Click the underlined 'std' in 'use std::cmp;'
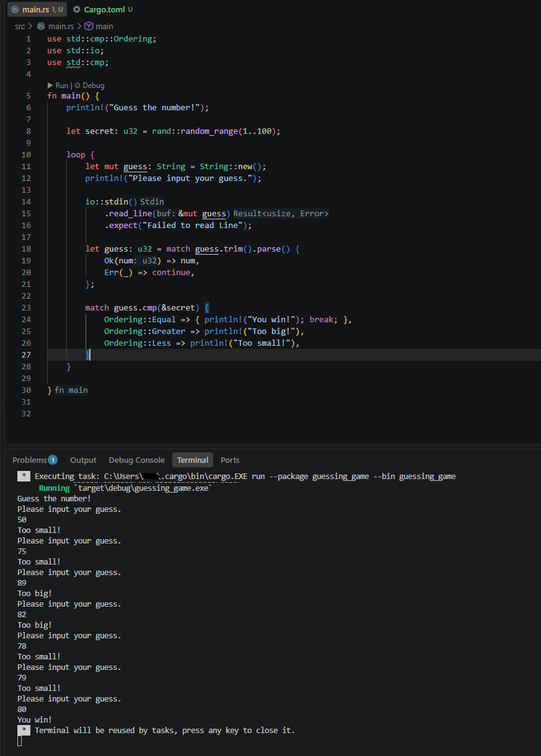 73,63
